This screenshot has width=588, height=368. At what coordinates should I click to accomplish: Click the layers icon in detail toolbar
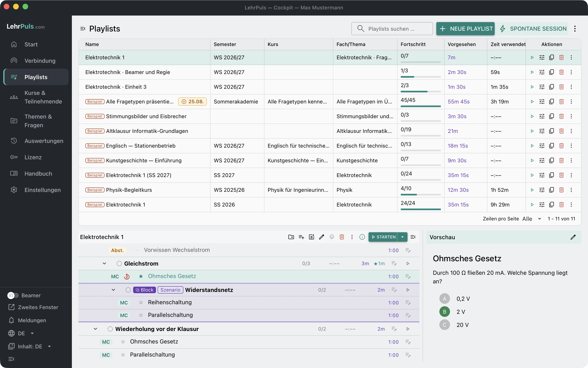[332, 237]
